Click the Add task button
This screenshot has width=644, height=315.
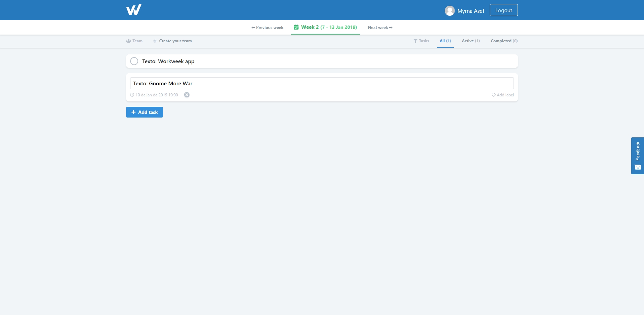pyautogui.click(x=145, y=112)
